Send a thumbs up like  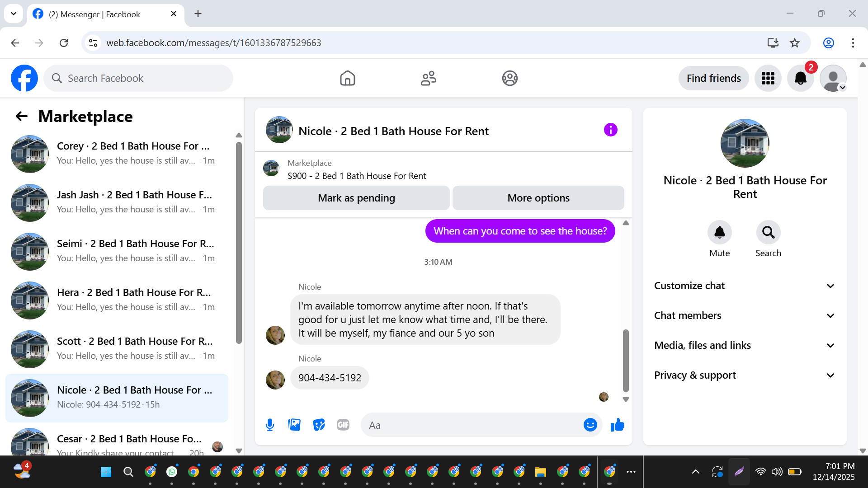click(617, 425)
